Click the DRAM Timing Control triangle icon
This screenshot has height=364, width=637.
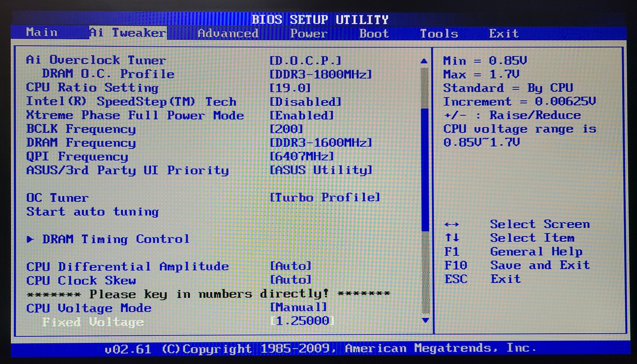click(x=30, y=239)
